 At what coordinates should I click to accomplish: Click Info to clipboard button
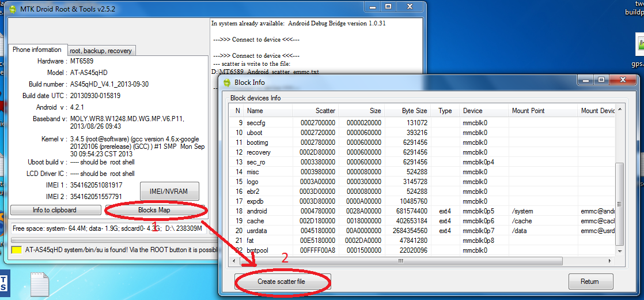pyautogui.click(x=54, y=210)
